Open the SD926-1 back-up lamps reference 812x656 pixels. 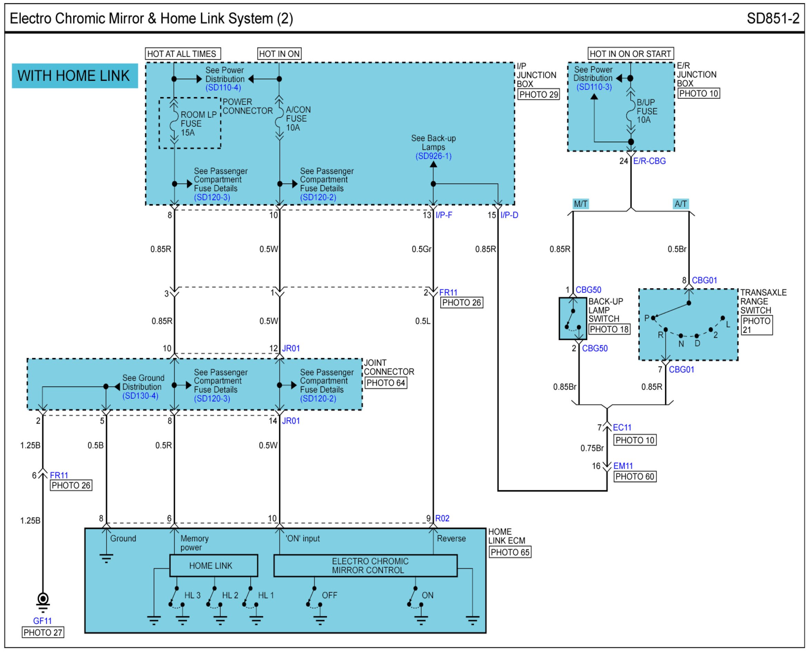click(x=433, y=156)
